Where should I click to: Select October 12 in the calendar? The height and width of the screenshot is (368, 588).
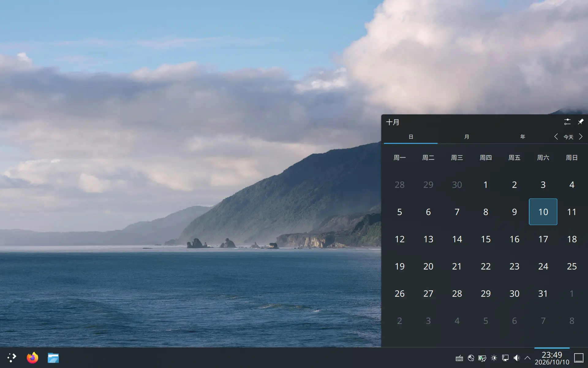(x=400, y=239)
